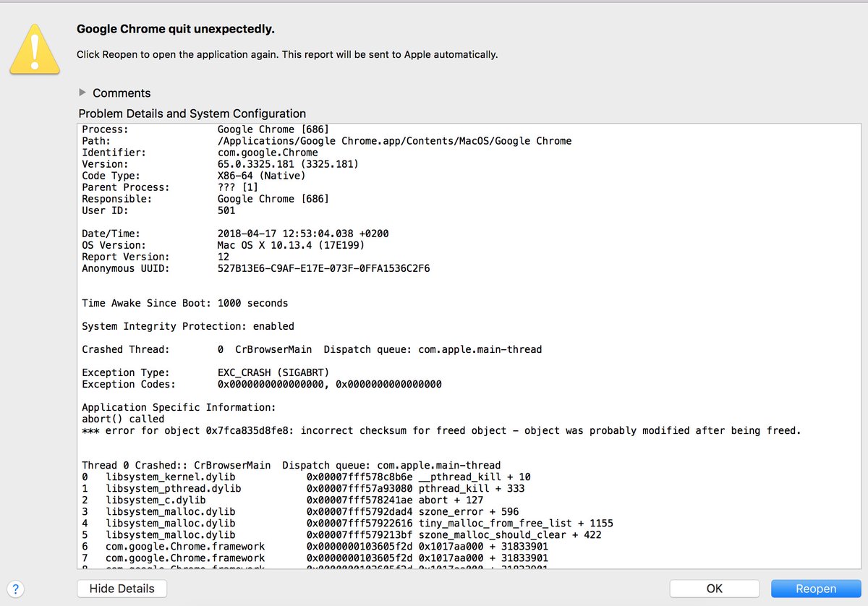Open the help question mark button
This screenshot has height=606, width=868.
tap(16, 589)
